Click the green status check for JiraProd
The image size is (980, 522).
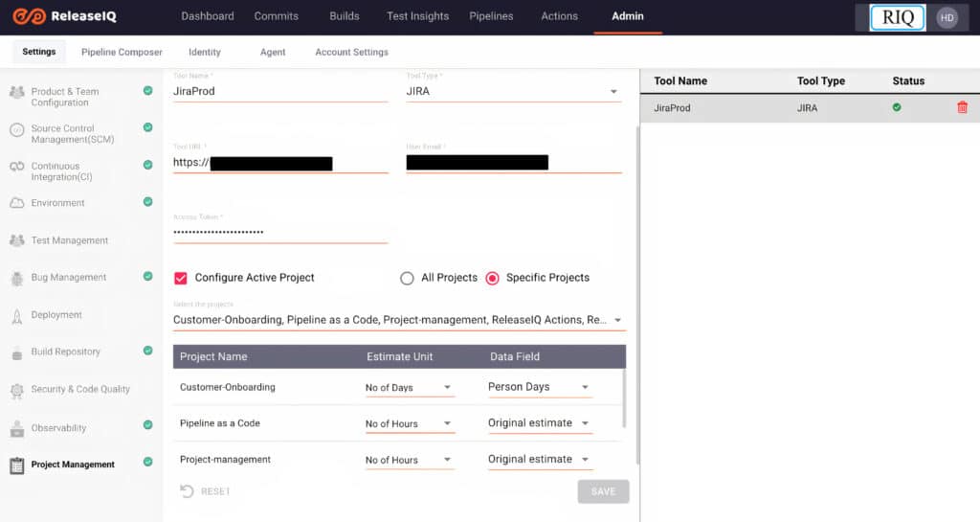coord(897,107)
